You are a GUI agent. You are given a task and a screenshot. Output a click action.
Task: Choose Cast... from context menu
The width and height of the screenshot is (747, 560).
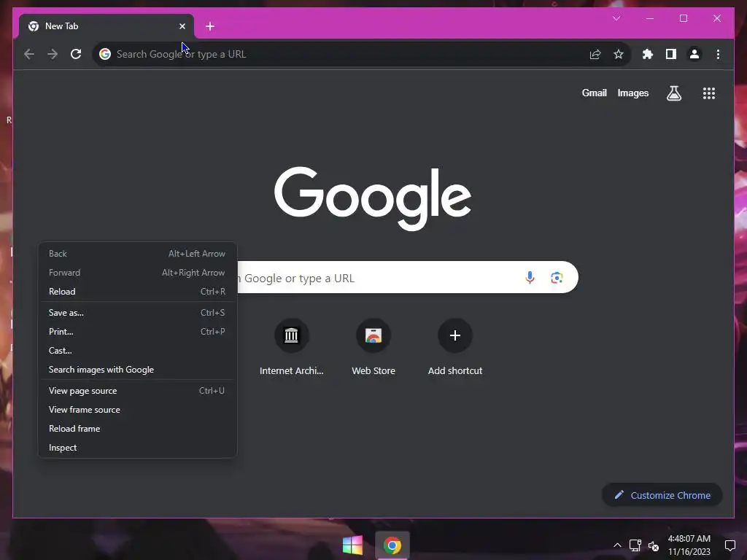pyautogui.click(x=137, y=351)
